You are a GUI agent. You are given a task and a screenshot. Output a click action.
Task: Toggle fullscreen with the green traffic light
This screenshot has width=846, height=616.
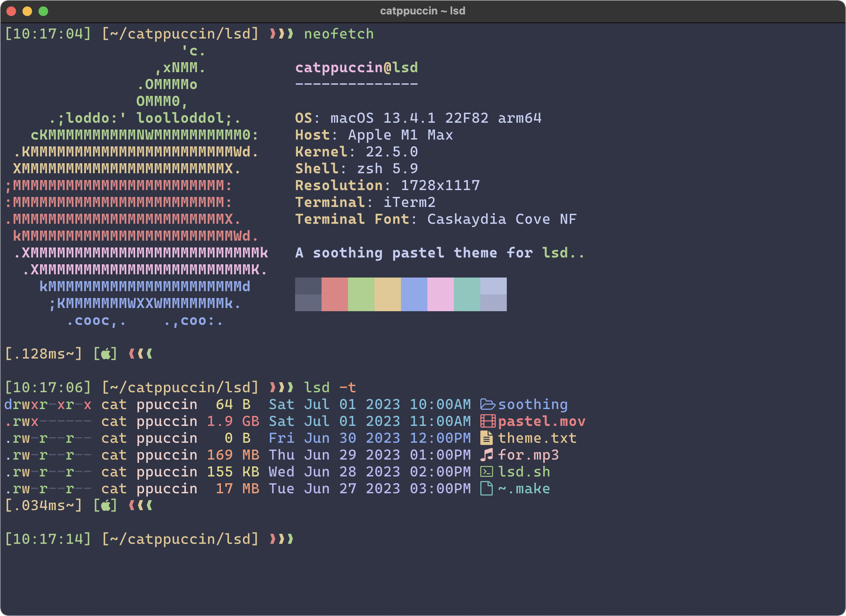tap(43, 11)
